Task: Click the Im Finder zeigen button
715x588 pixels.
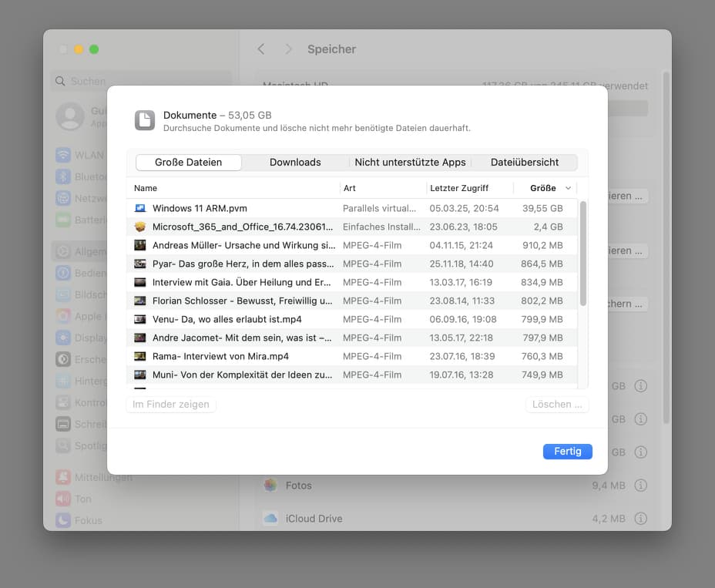Action: click(170, 404)
